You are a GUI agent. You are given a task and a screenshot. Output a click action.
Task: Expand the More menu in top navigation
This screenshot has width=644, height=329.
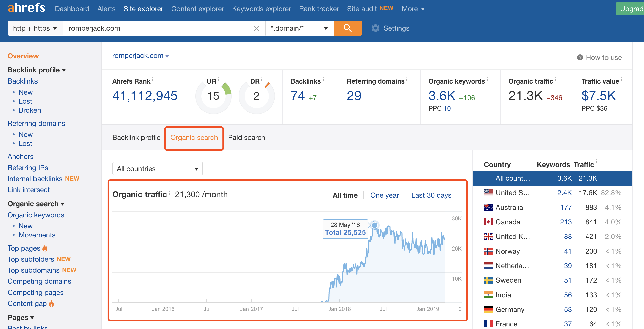(x=413, y=9)
